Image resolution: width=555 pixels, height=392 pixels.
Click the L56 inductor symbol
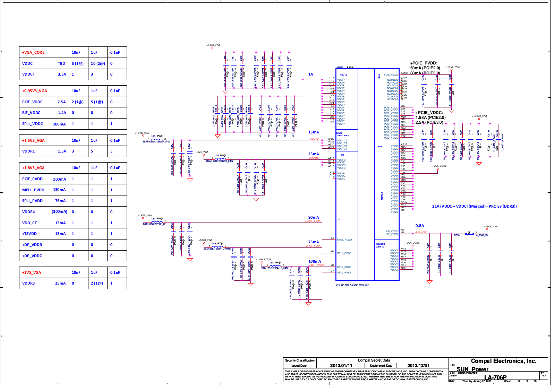pos(157,140)
